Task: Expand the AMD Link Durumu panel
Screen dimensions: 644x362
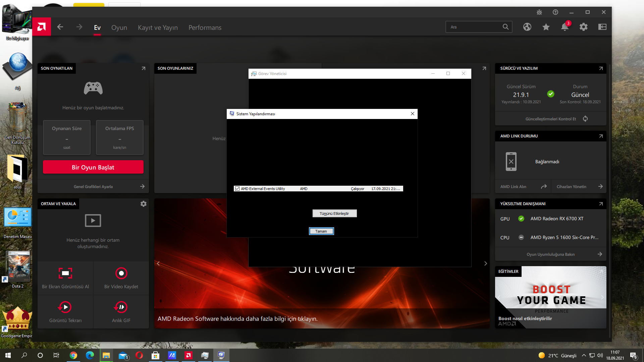Action: (601, 136)
